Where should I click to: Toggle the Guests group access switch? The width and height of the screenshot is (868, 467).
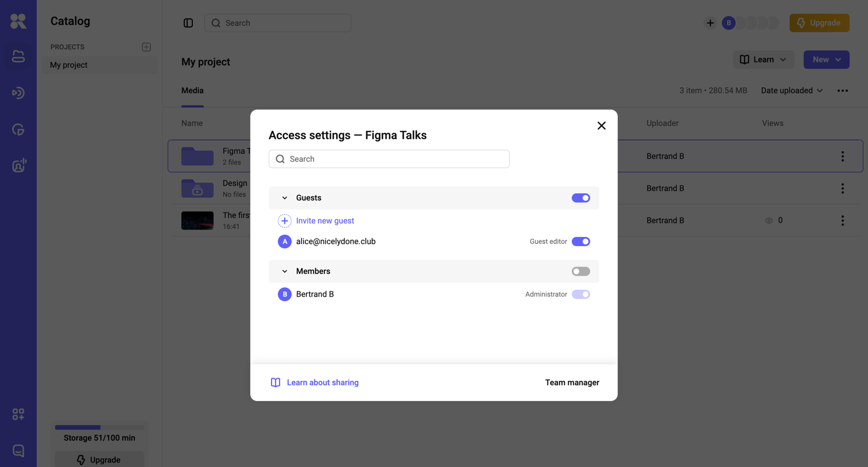pos(581,198)
